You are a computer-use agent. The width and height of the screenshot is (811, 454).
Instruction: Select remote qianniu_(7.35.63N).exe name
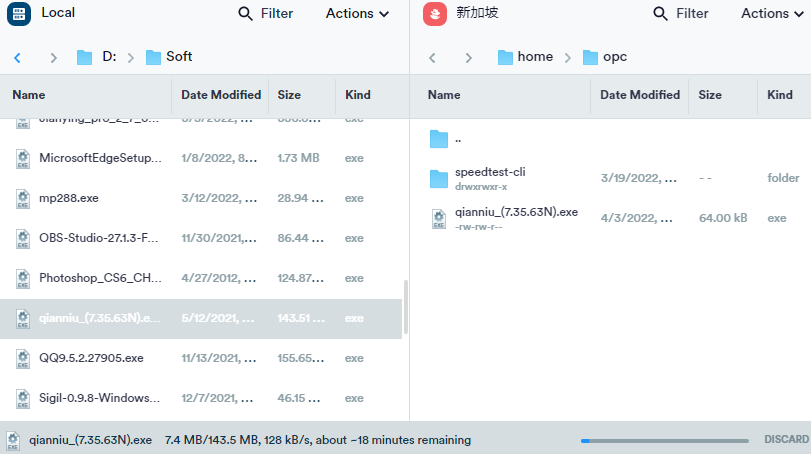[516, 212]
